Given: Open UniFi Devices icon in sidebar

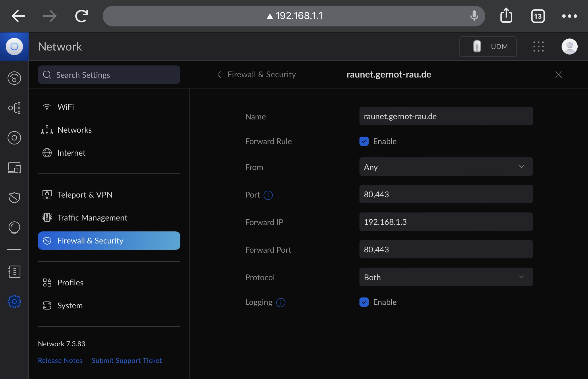Looking at the screenshot, I should coord(14,138).
